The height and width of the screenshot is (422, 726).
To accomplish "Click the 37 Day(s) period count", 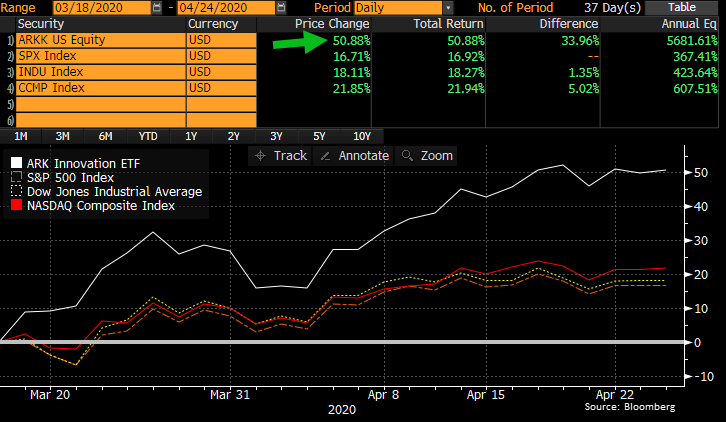I will click(x=612, y=8).
